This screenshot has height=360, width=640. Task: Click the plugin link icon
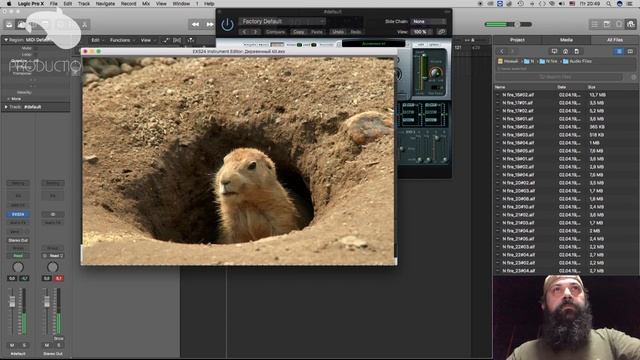click(441, 32)
